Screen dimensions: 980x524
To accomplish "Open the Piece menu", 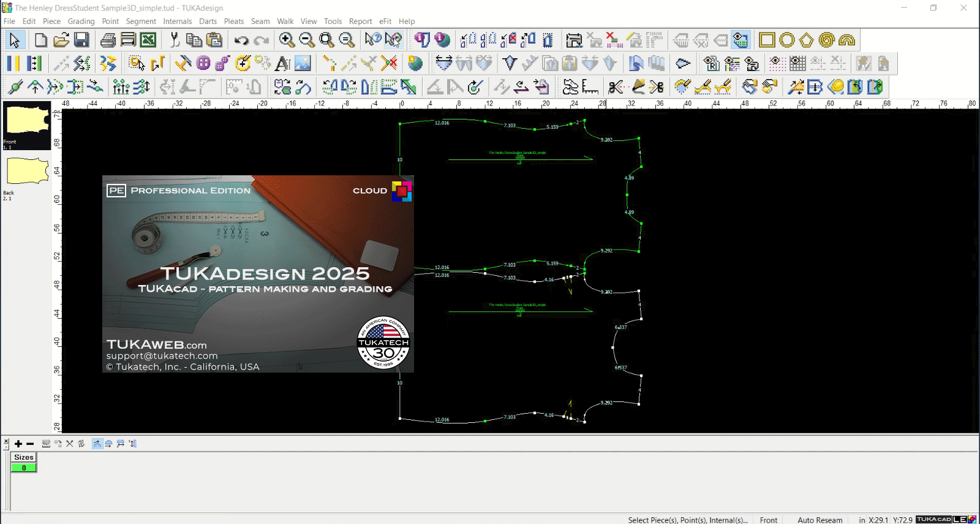I will point(51,21).
